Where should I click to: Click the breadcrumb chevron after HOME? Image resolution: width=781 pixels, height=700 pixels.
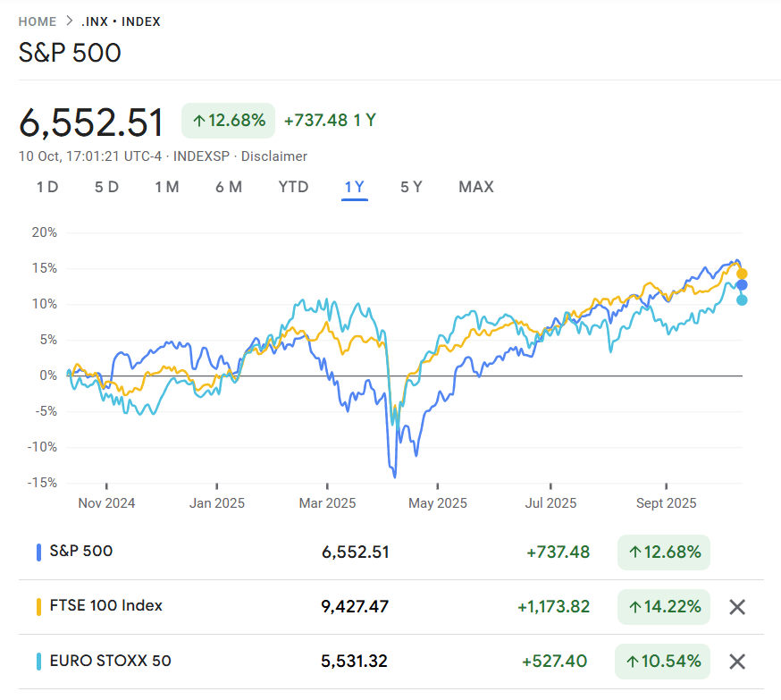(69, 21)
